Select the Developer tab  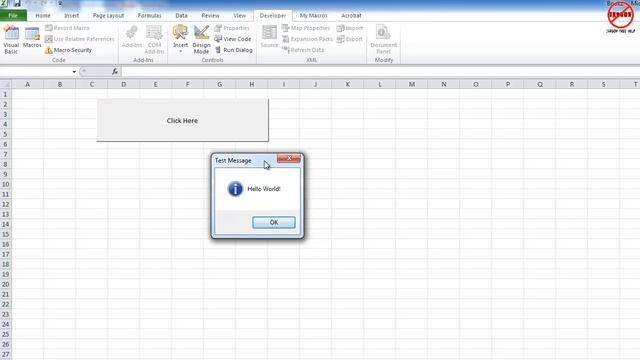tap(273, 16)
